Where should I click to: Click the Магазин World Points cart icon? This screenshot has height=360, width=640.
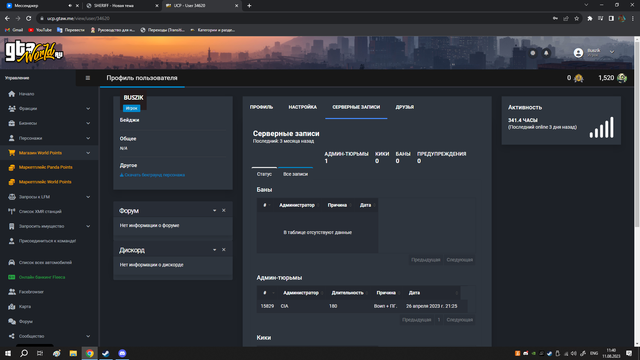click(11, 153)
